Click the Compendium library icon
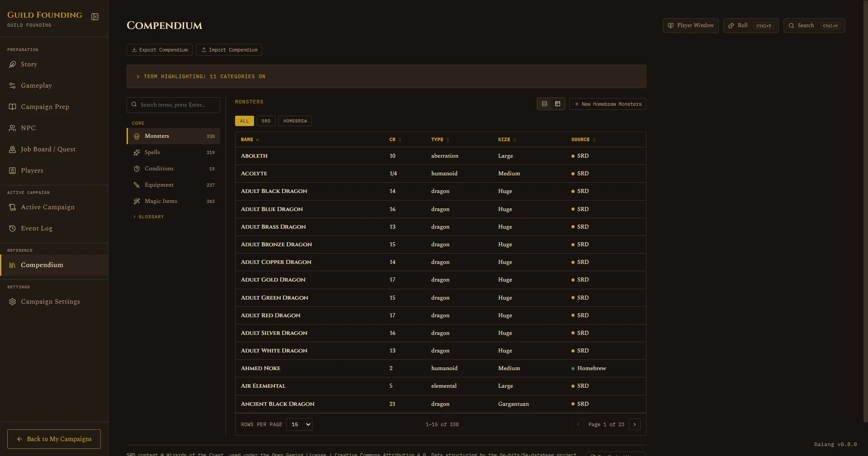 click(x=12, y=265)
